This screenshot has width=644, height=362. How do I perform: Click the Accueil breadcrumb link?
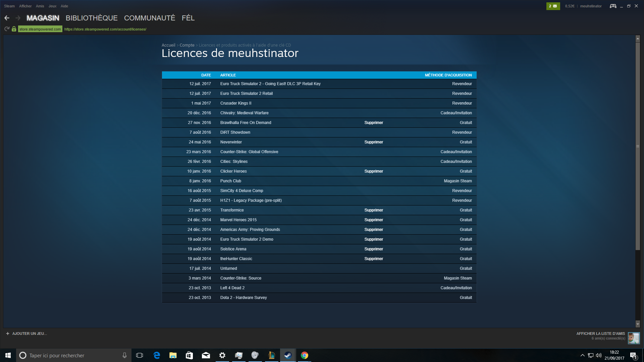click(x=168, y=45)
